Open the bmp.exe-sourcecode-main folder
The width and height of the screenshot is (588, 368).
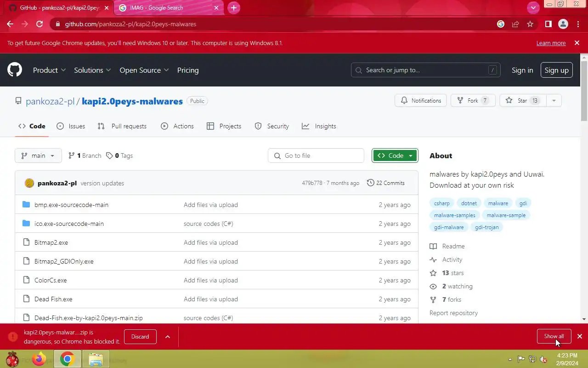[x=71, y=205]
